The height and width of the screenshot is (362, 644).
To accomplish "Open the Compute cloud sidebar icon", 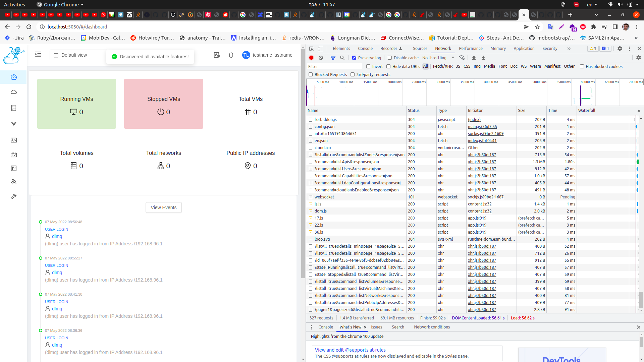I will click(14, 92).
